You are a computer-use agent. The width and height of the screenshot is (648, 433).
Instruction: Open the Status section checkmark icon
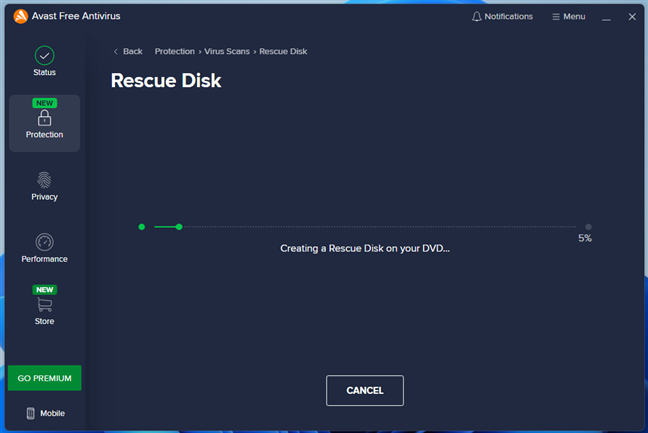[44, 55]
